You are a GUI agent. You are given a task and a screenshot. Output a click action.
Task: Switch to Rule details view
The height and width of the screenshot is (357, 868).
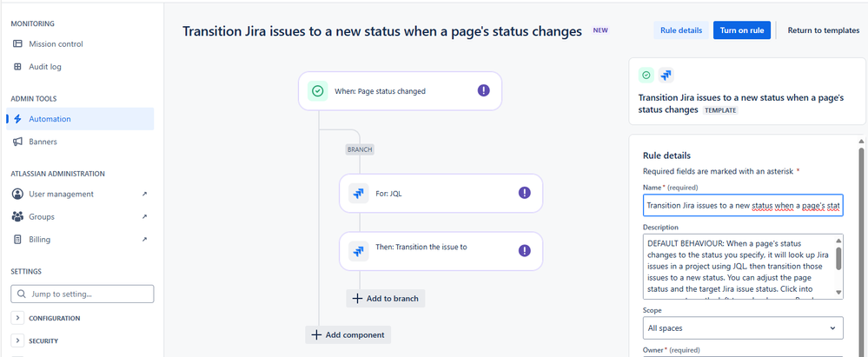680,30
